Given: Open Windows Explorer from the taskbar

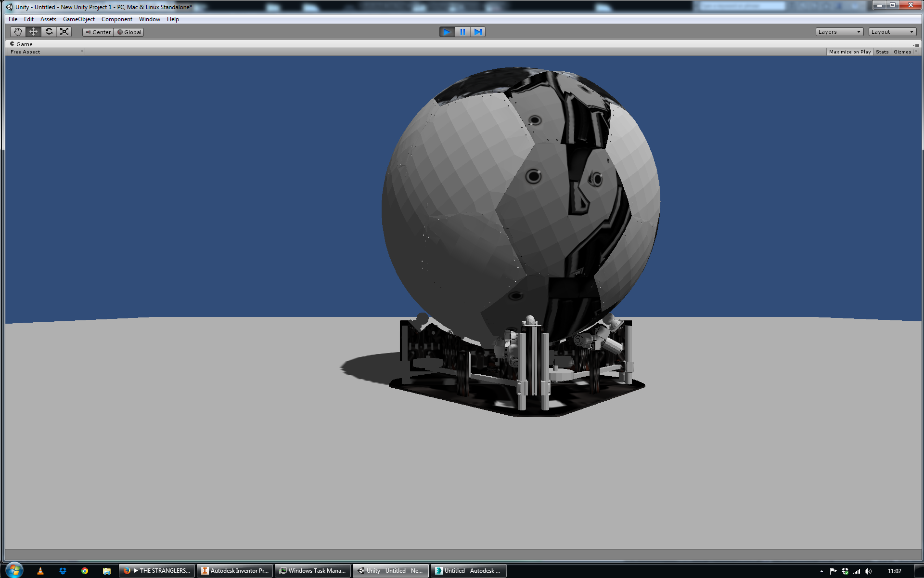Looking at the screenshot, I should (x=107, y=571).
